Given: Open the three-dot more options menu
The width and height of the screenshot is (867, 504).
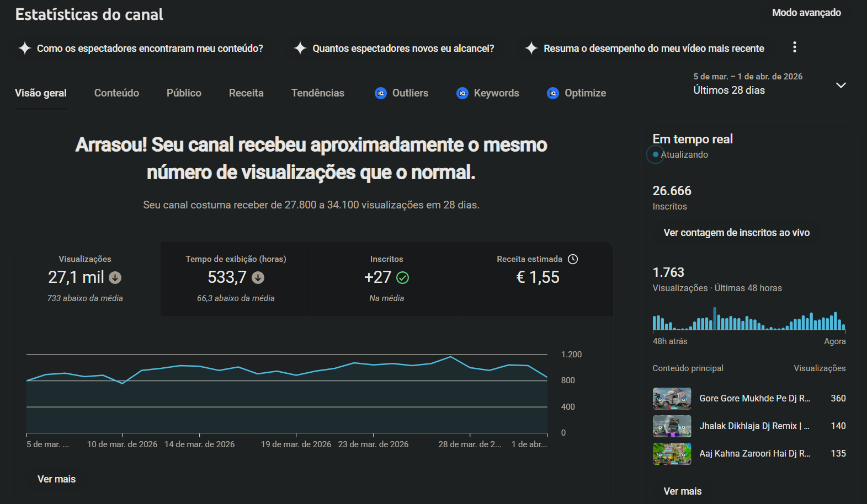Looking at the screenshot, I should 795,47.
